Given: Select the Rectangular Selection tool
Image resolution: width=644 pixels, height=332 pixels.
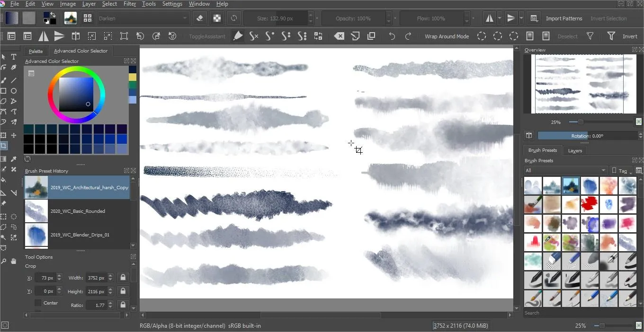Looking at the screenshot, I should pos(3,217).
